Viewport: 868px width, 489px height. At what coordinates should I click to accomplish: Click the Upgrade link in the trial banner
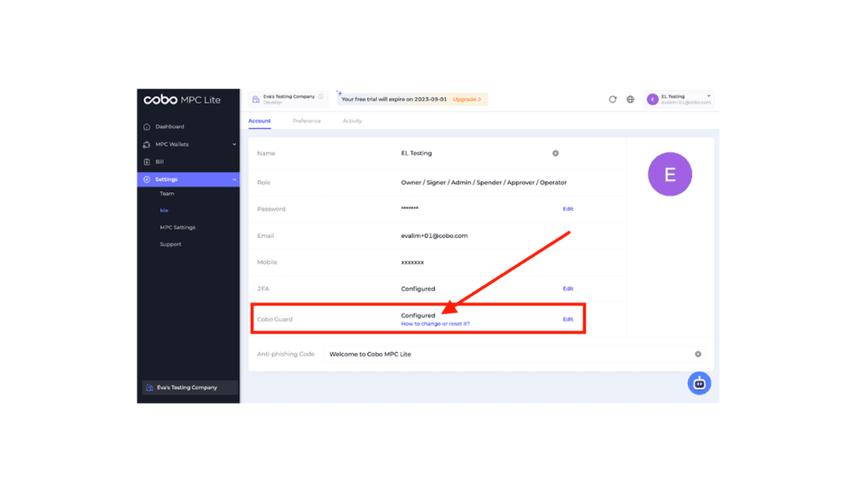click(467, 100)
